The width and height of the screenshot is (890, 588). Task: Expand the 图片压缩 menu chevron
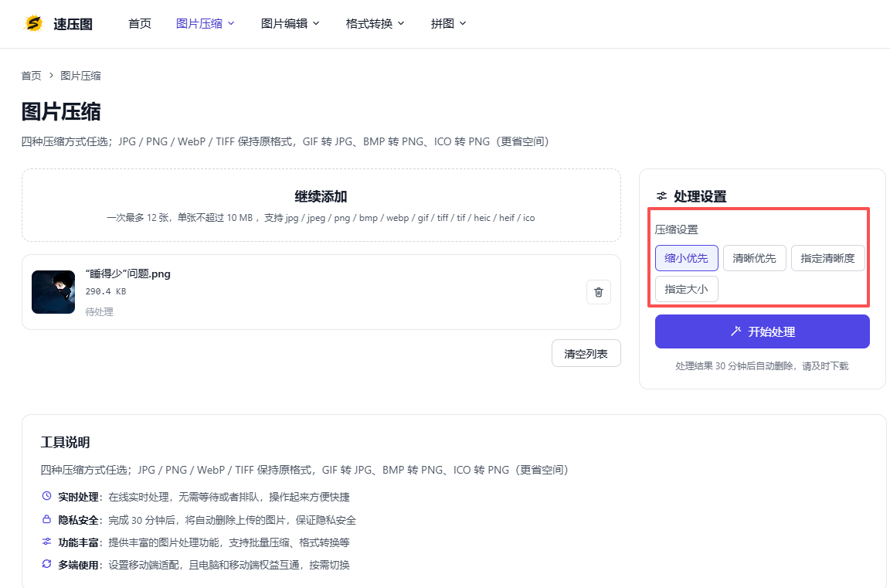click(x=231, y=23)
